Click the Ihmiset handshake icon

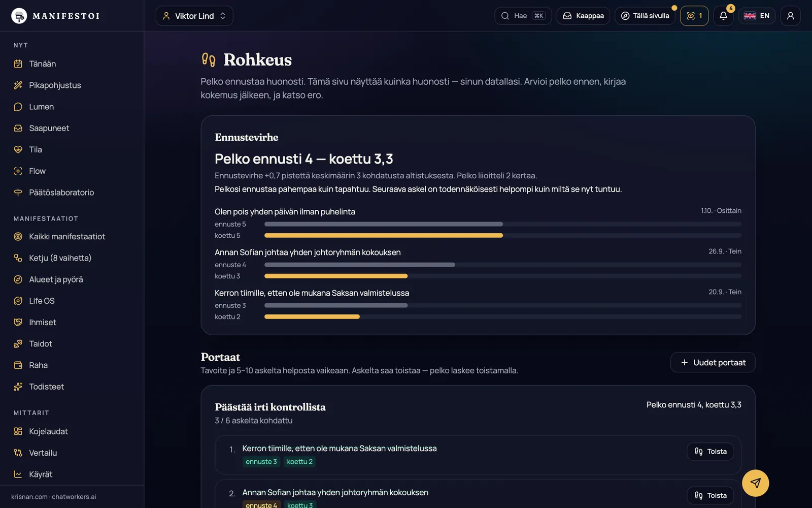point(18,322)
